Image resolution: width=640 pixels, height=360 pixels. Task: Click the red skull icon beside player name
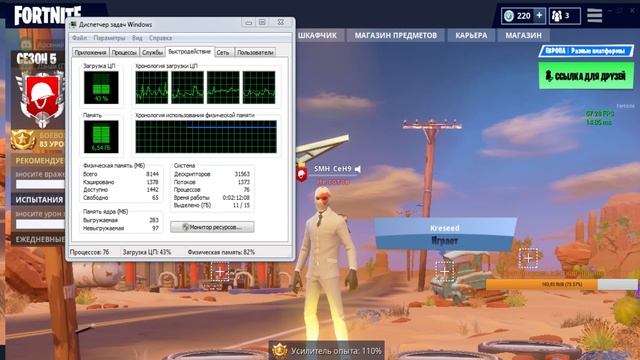click(302, 175)
